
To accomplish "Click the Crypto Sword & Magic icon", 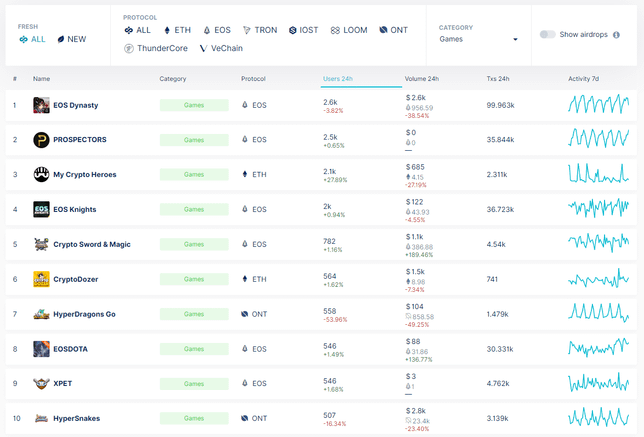I will click(x=41, y=244).
